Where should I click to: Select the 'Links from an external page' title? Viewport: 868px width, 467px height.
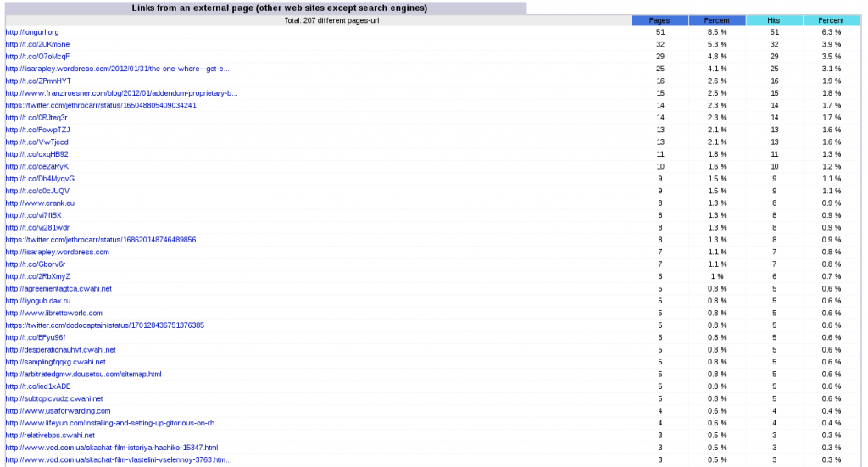tap(280, 8)
